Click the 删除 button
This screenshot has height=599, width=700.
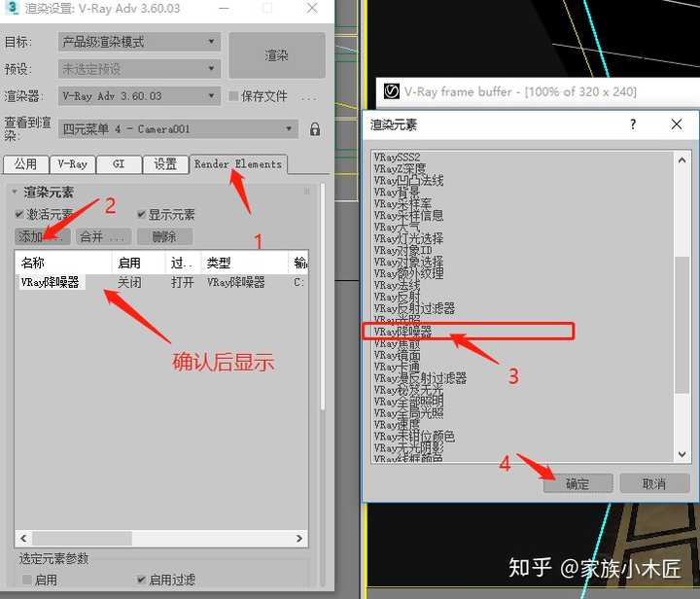click(164, 236)
